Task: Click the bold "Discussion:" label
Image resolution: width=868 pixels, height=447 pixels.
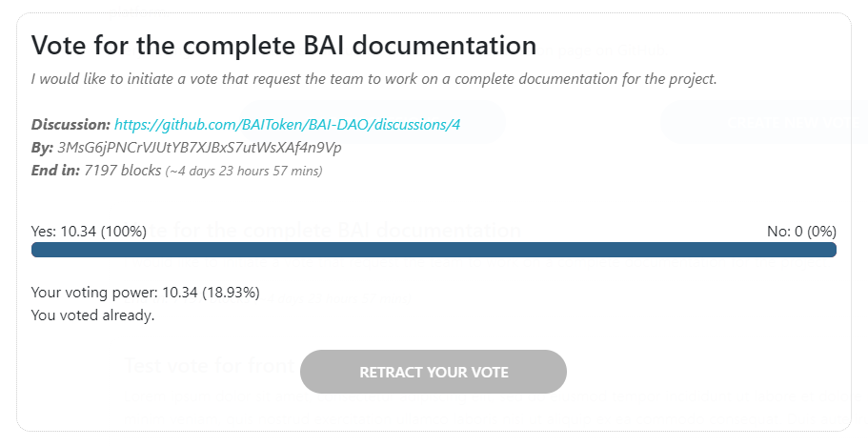Action: (x=71, y=125)
